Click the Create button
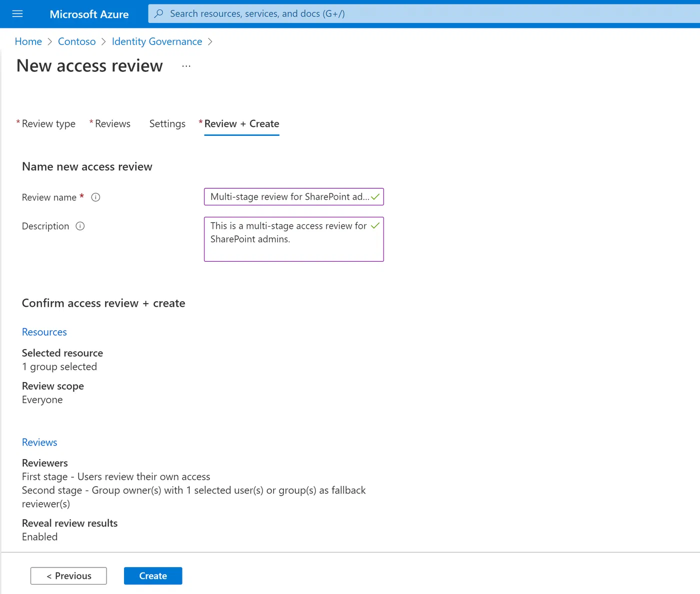The image size is (700, 594). 153,576
